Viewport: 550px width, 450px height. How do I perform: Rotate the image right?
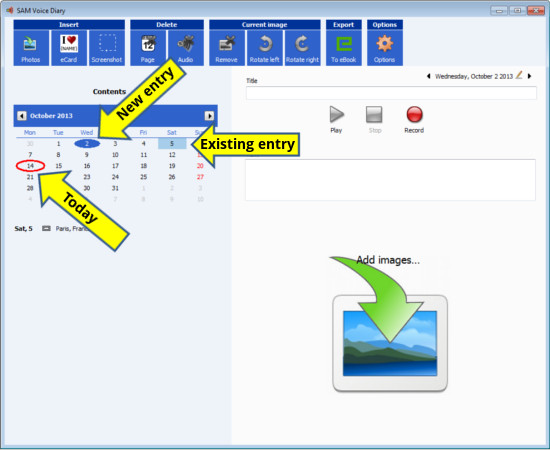tap(302, 48)
